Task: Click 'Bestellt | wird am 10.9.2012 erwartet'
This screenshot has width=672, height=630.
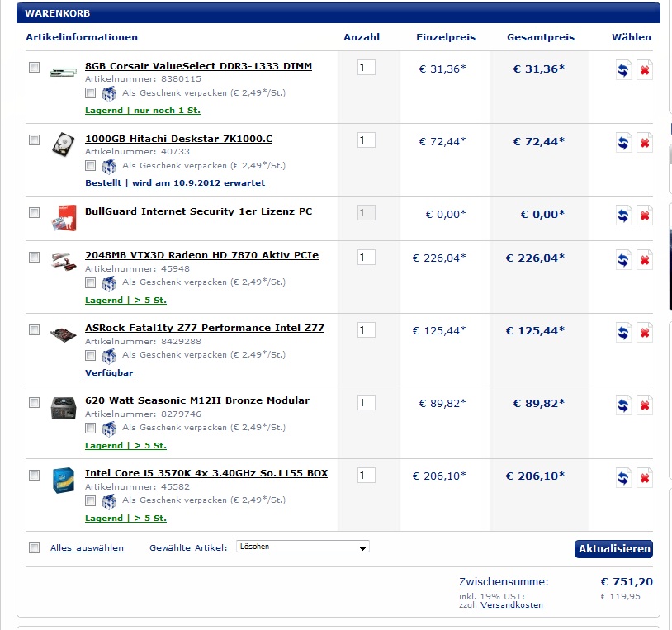Action: click(x=175, y=183)
